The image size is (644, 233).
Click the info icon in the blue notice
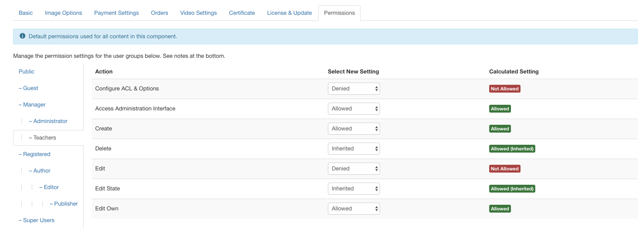[x=23, y=37]
